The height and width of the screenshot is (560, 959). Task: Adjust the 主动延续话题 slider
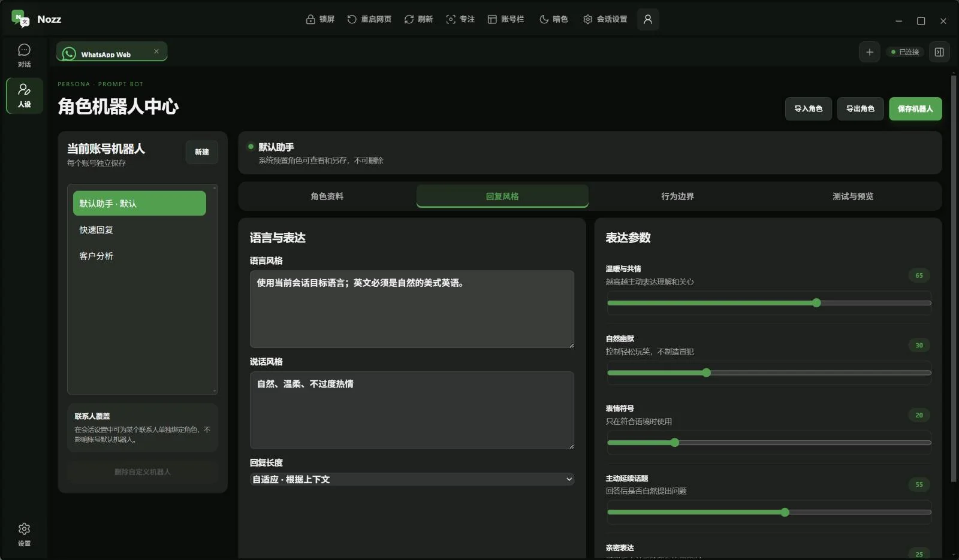pyautogui.click(x=769, y=512)
